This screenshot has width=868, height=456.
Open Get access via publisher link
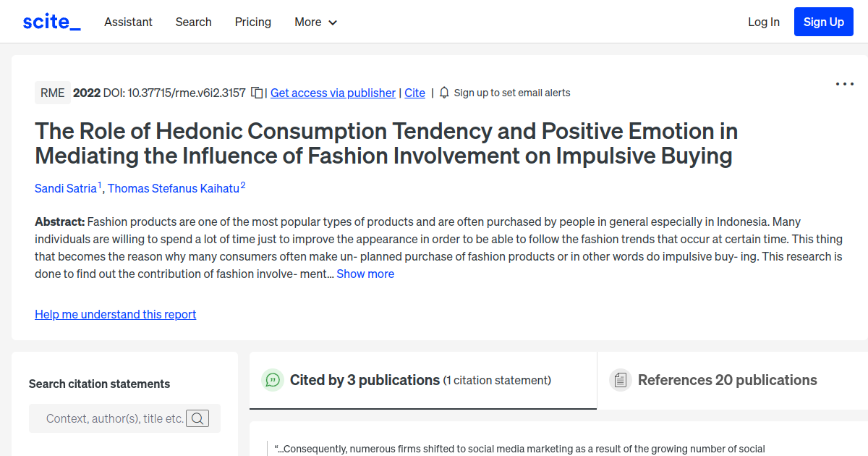tap(333, 93)
